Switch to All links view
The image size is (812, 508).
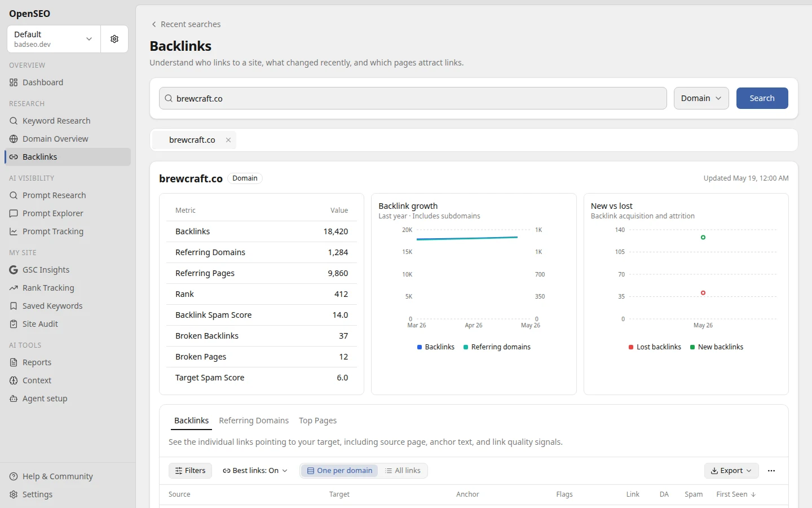coord(403,471)
